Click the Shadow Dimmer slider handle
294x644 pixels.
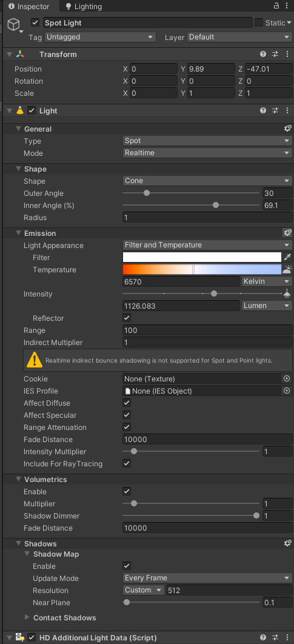coord(256,515)
